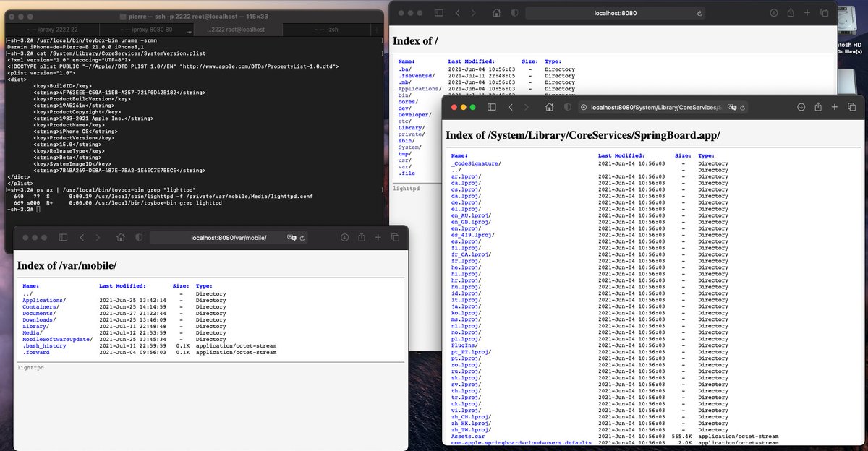Open Downloads from the Safari toolbar icon
Image resolution: width=868 pixels, height=451 pixels.
coord(801,106)
